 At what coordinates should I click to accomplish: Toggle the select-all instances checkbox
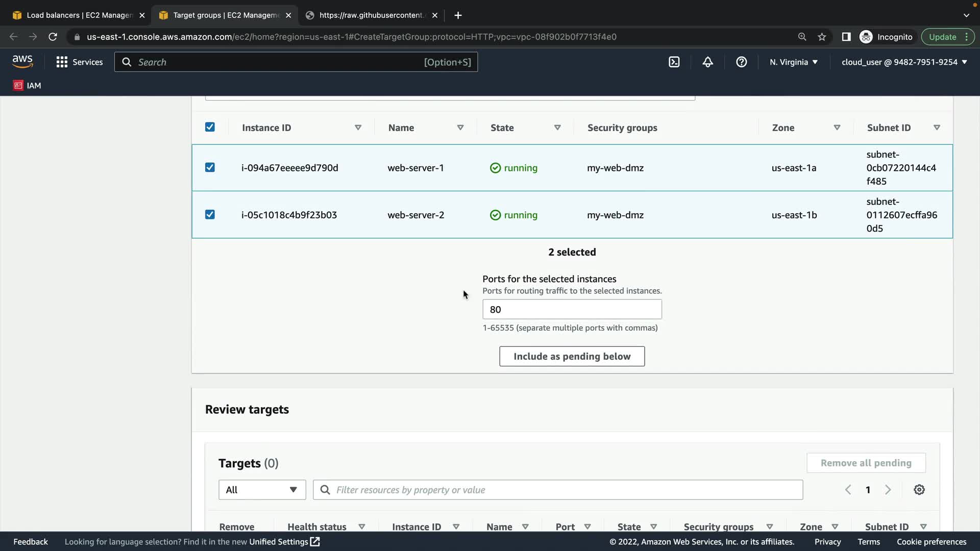tap(210, 127)
